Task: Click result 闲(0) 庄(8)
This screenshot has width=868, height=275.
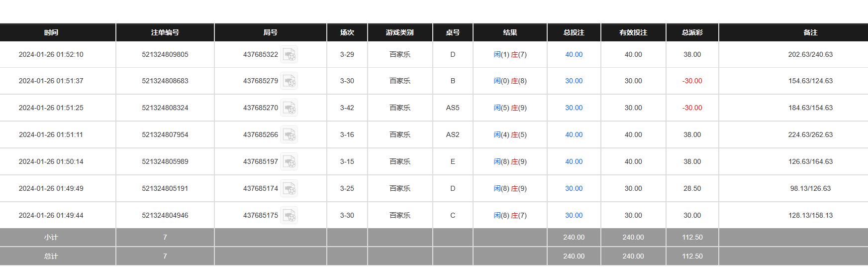Action: [x=510, y=81]
